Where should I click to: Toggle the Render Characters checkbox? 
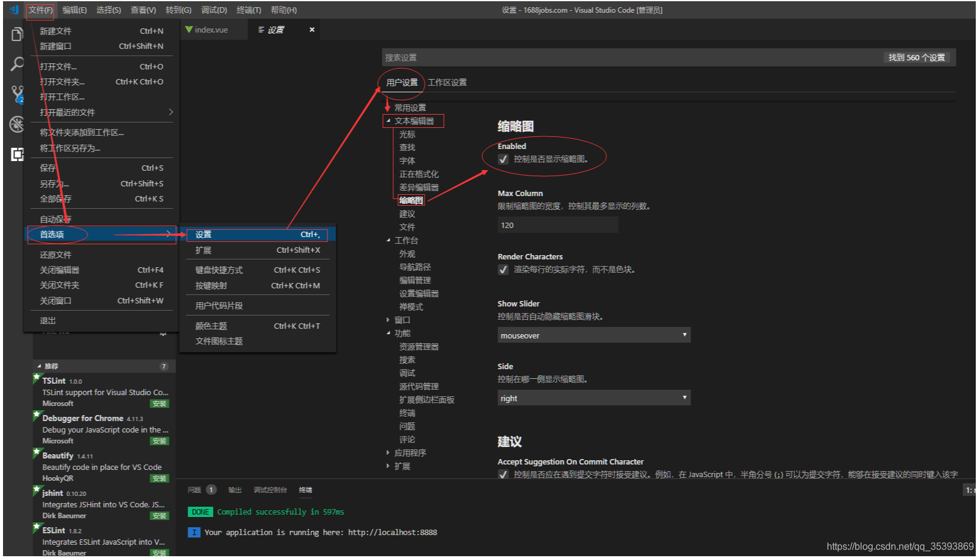tap(503, 270)
